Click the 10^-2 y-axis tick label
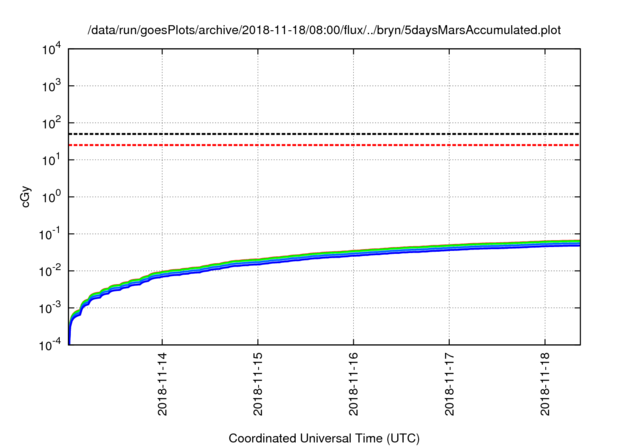 [50, 271]
